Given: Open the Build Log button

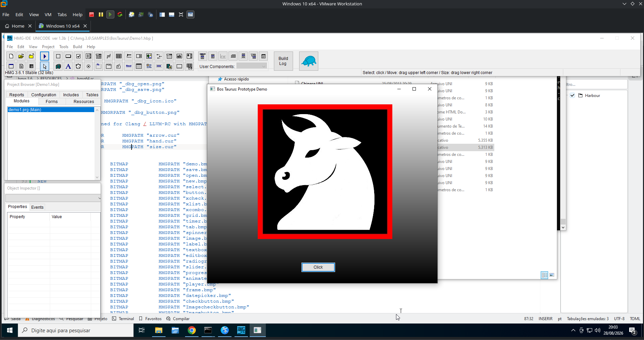Looking at the screenshot, I should tap(283, 61).
